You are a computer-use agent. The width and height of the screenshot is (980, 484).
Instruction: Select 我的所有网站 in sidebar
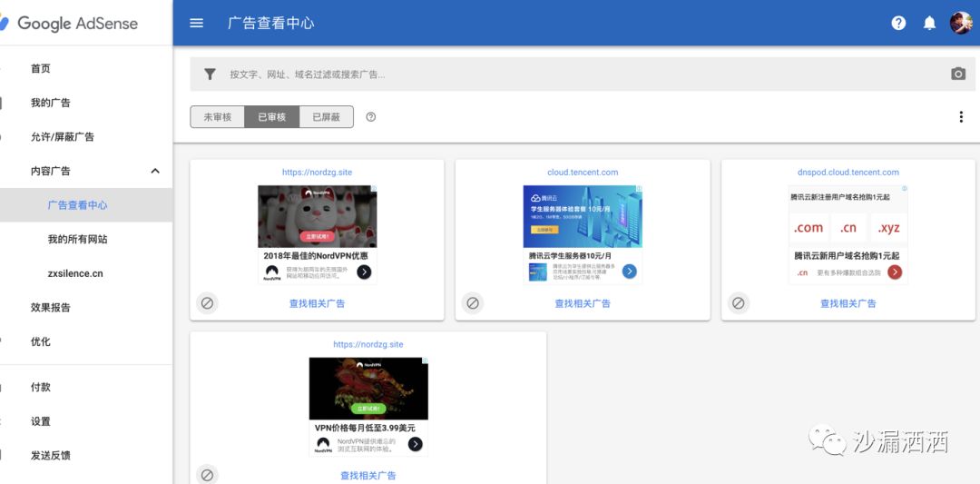pyautogui.click(x=77, y=240)
